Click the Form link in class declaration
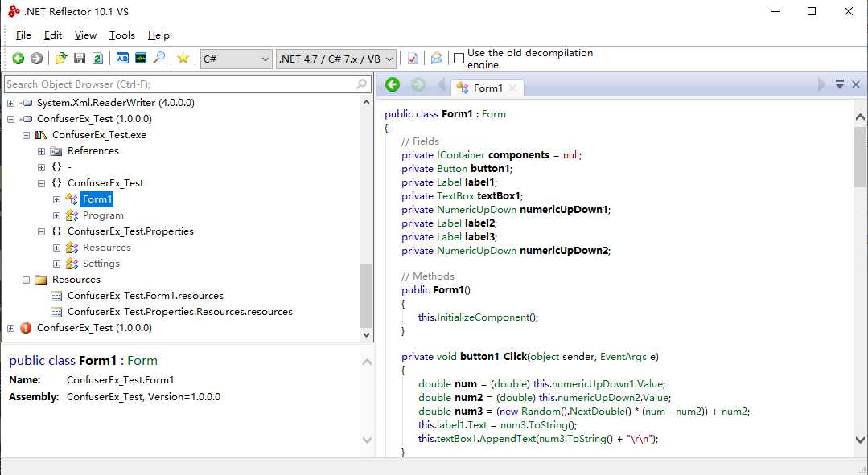Screen dimensions: 868x475 [x=493, y=114]
